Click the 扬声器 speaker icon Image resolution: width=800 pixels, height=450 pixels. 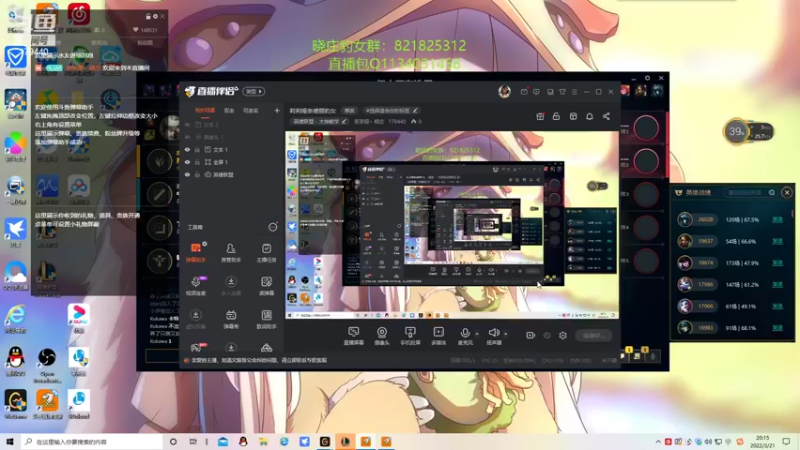[x=493, y=333]
